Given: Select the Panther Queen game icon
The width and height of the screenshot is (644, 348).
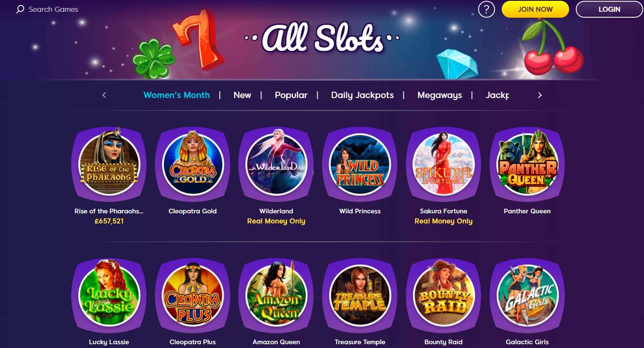Looking at the screenshot, I should pos(527,164).
